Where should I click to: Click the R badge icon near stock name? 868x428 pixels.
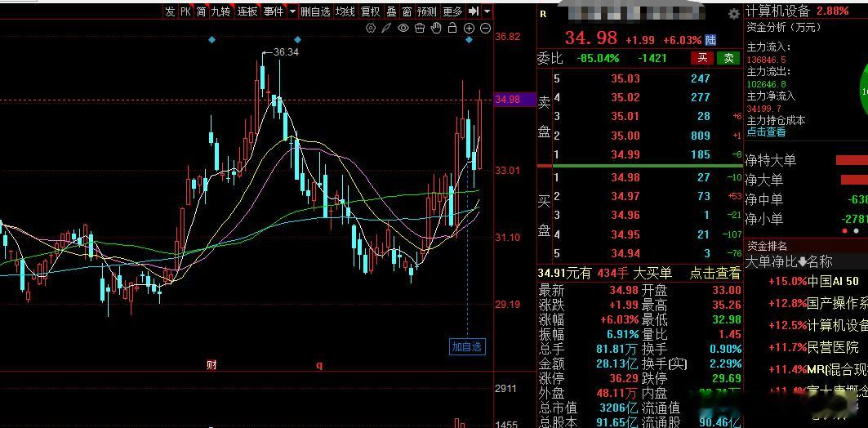[x=543, y=15]
